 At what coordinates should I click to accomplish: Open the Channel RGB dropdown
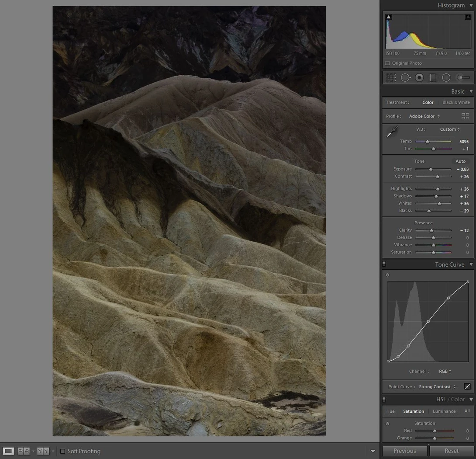[x=445, y=371]
